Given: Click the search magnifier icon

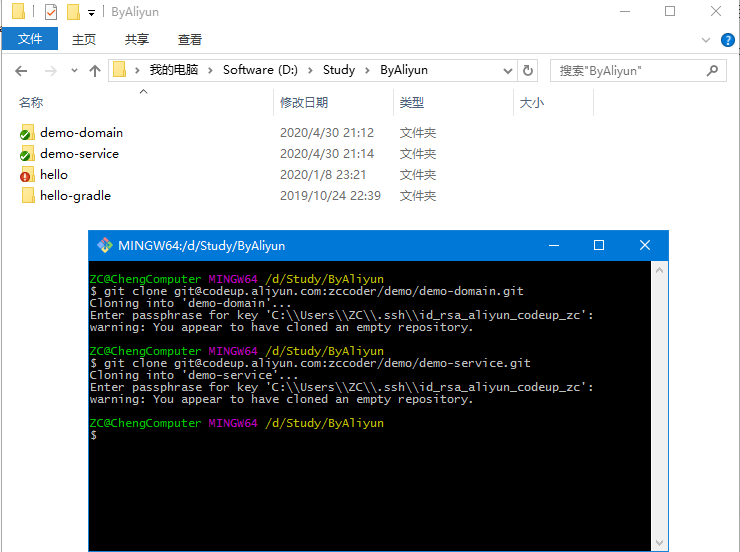Looking at the screenshot, I should (x=712, y=71).
